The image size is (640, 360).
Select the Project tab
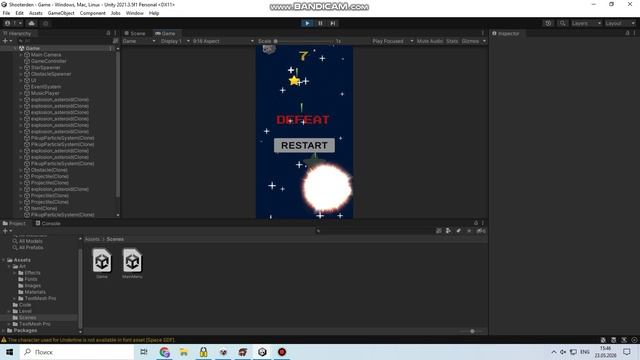pyautogui.click(x=15, y=223)
